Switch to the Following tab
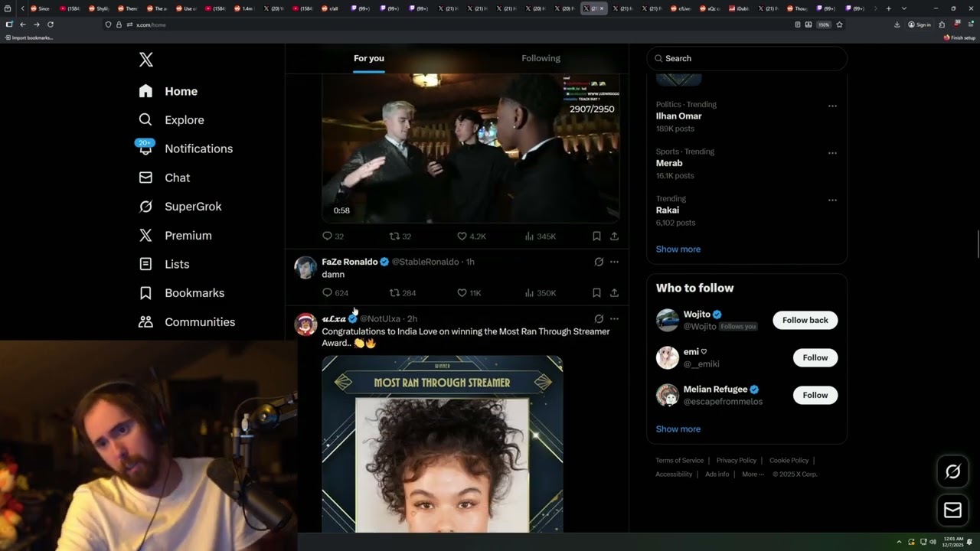 tap(541, 58)
